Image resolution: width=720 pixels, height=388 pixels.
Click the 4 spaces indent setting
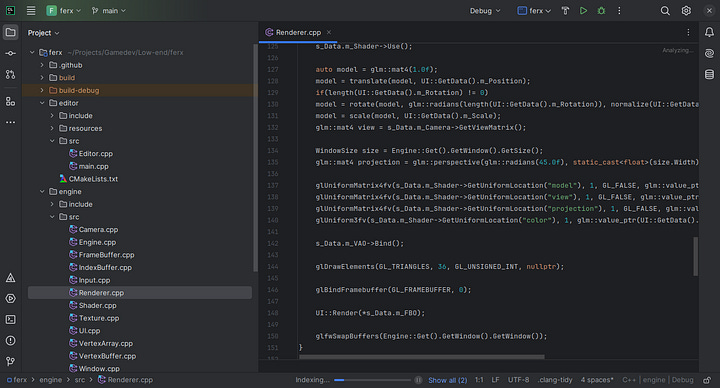pyautogui.click(x=597, y=380)
